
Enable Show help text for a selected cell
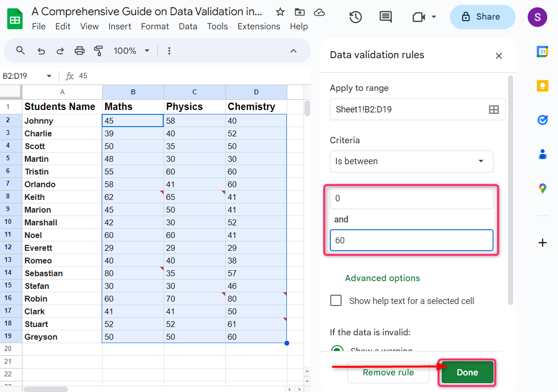click(336, 301)
